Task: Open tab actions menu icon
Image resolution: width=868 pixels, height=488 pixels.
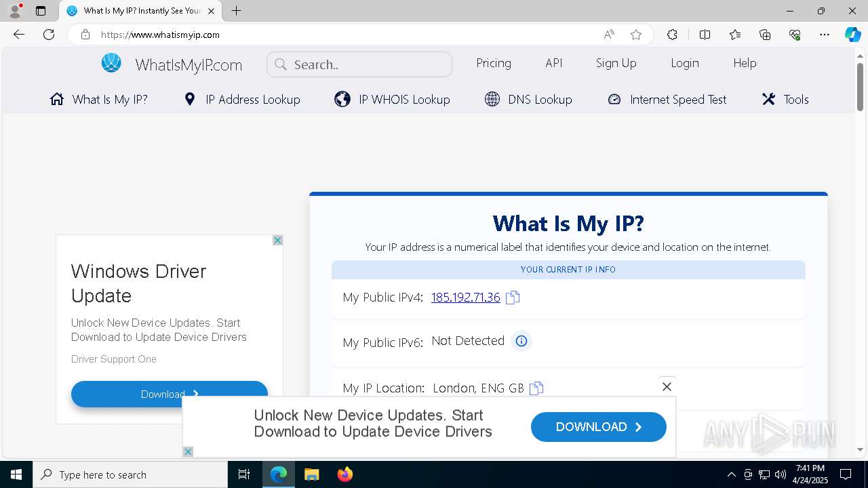Action: (41, 11)
